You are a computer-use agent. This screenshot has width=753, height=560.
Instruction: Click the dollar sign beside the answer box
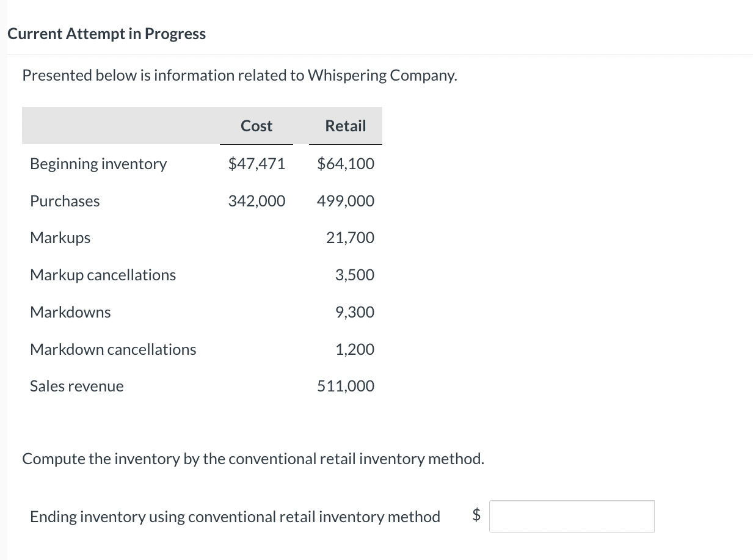475,516
